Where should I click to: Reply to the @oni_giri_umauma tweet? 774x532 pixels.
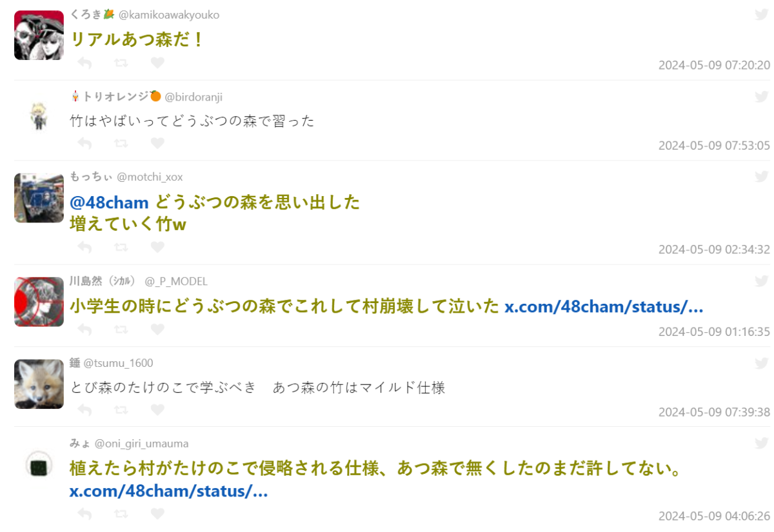click(x=84, y=514)
